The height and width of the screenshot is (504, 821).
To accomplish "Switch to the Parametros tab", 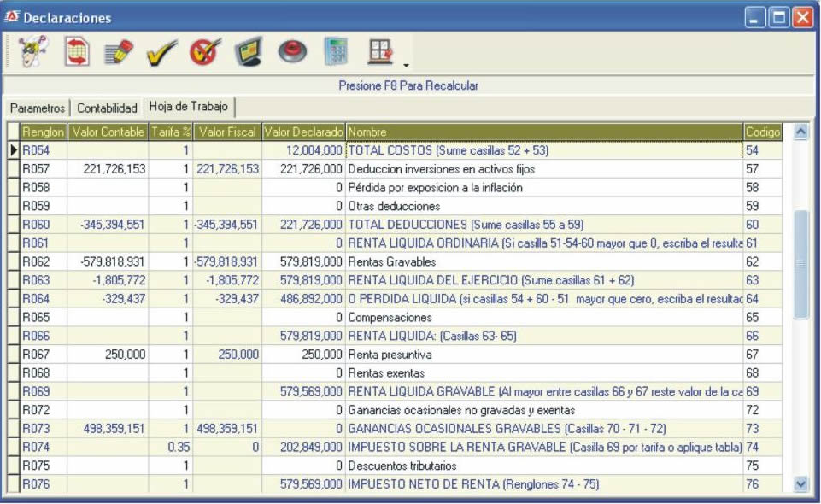I will (38, 108).
